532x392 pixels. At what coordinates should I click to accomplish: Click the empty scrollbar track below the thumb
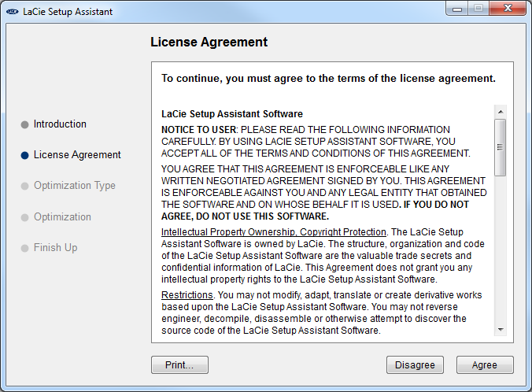500,250
